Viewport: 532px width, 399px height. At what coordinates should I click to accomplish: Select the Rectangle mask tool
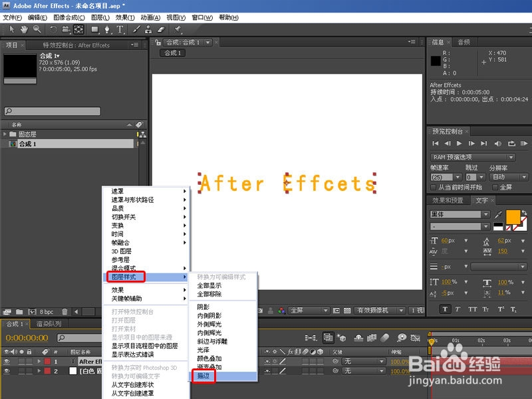[x=95, y=30]
